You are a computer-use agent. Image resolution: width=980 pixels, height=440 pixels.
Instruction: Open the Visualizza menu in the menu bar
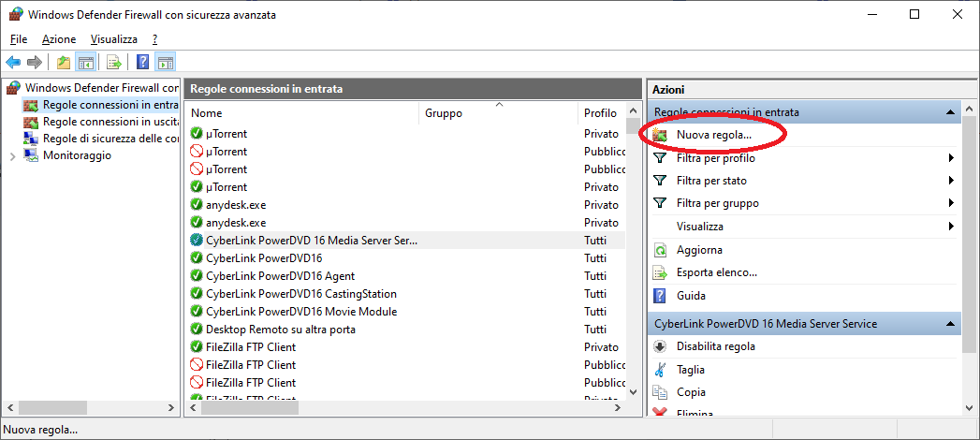(x=114, y=38)
